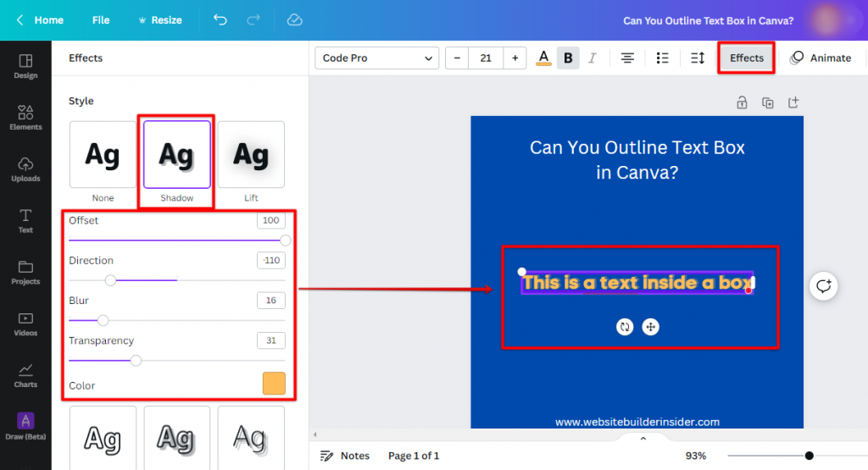Open the Elements sidebar tab

point(25,118)
